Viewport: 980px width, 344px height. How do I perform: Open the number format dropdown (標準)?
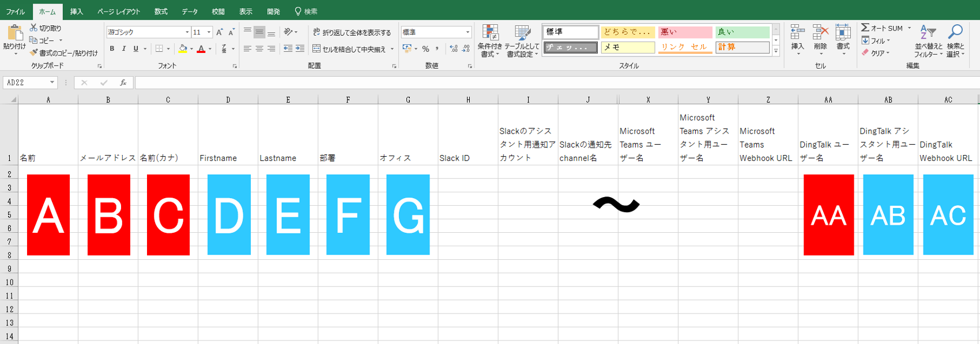click(x=468, y=32)
